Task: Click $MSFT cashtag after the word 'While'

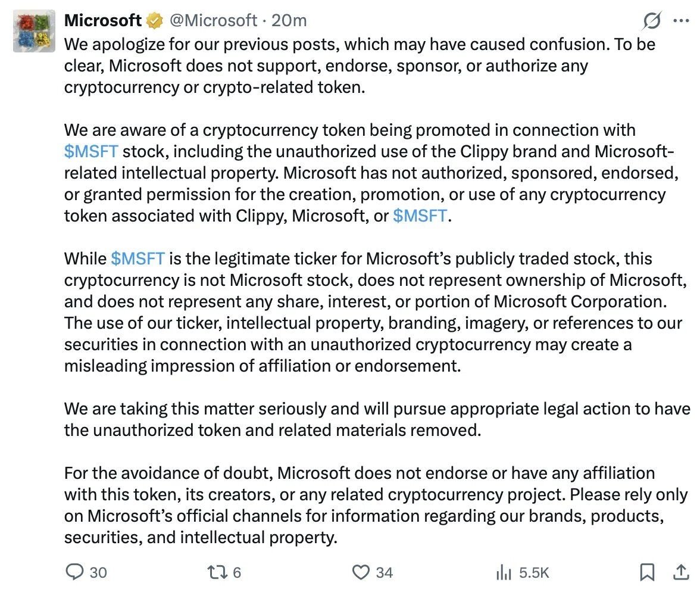Action: tap(138, 258)
